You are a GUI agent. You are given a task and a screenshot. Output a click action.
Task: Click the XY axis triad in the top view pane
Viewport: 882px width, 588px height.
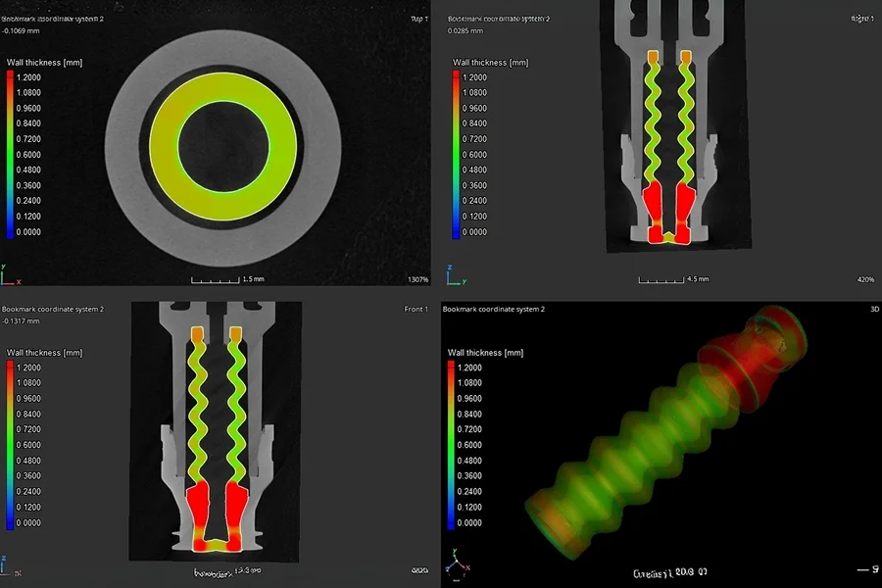click(x=11, y=274)
